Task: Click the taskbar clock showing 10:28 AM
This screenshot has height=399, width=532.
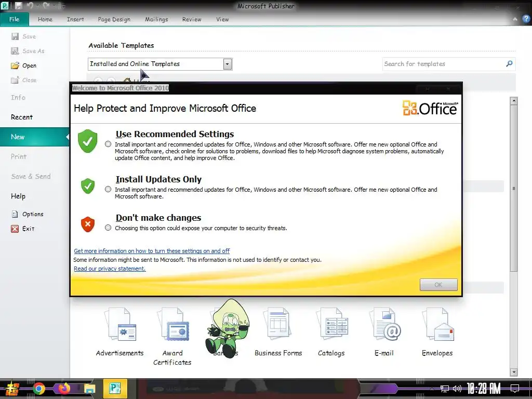Action: click(483, 389)
